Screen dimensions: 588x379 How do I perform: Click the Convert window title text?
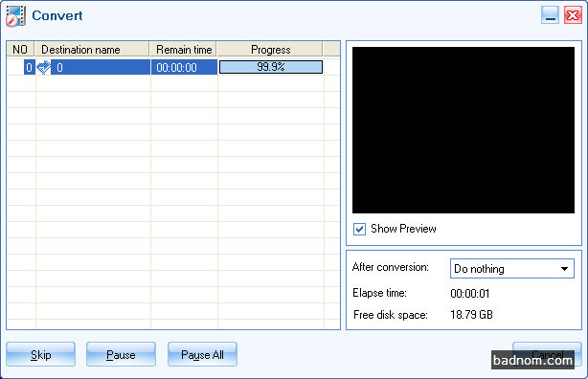[x=57, y=15]
